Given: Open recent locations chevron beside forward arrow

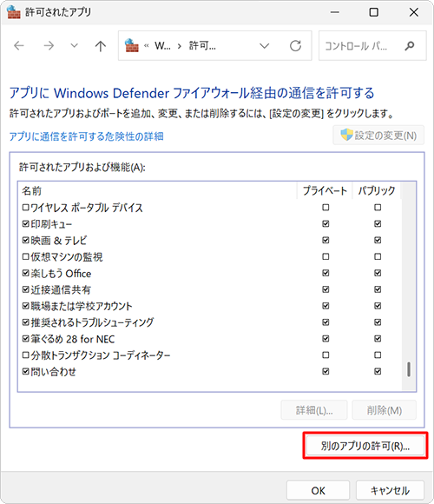Looking at the screenshot, I should [x=74, y=46].
